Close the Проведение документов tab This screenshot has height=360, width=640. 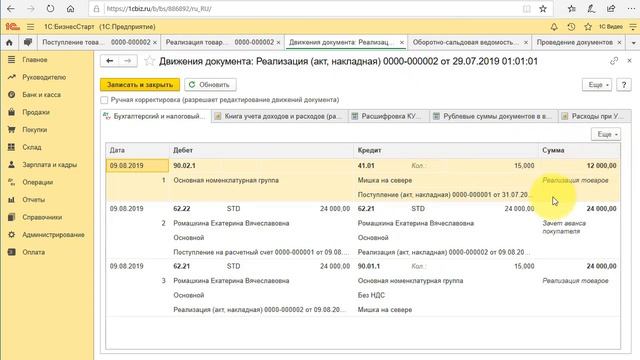click(x=619, y=42)
